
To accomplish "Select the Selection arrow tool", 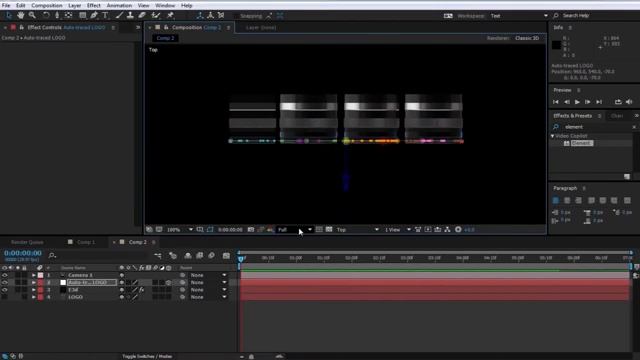I will point(9,16).
